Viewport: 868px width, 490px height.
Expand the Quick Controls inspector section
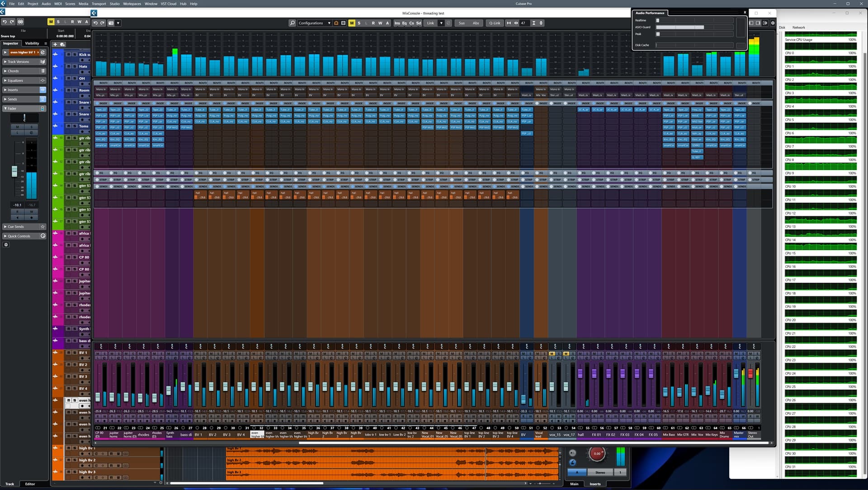(24, 236)
